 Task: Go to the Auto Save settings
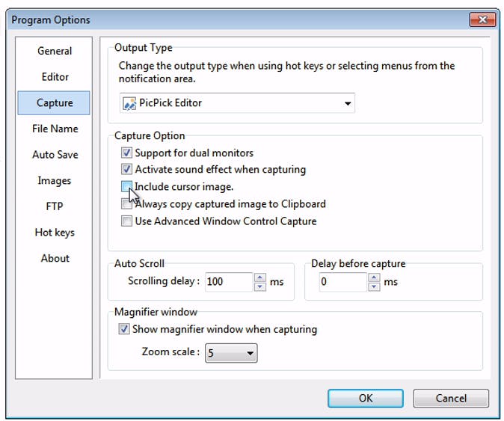coord(55,155)
